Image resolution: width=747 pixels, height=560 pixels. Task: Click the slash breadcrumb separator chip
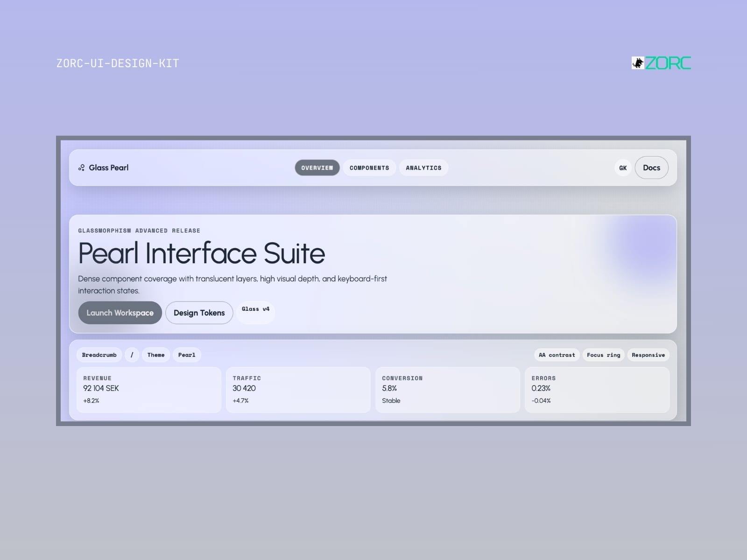[x=132, y=355]
